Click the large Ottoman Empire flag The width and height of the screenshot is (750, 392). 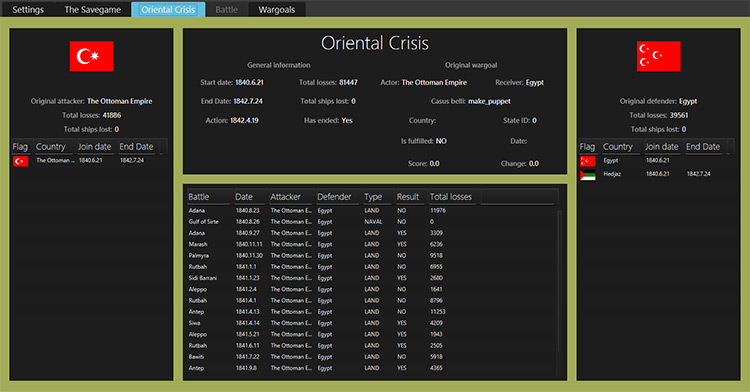point(91,56)
